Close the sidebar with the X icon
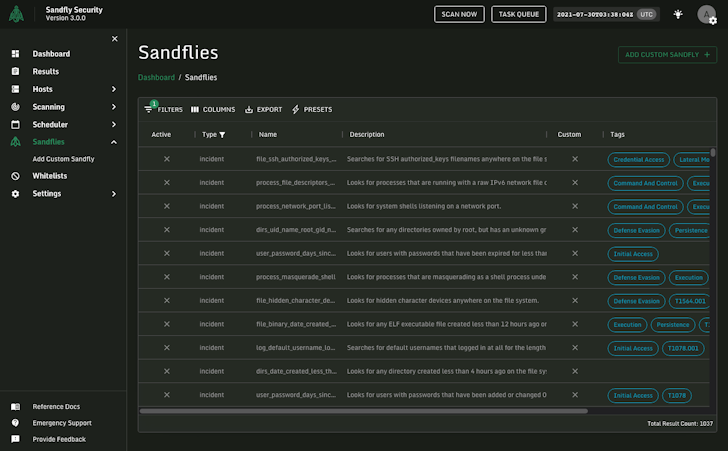The width and height of the screenshot is (728, 451). point(115,39)
